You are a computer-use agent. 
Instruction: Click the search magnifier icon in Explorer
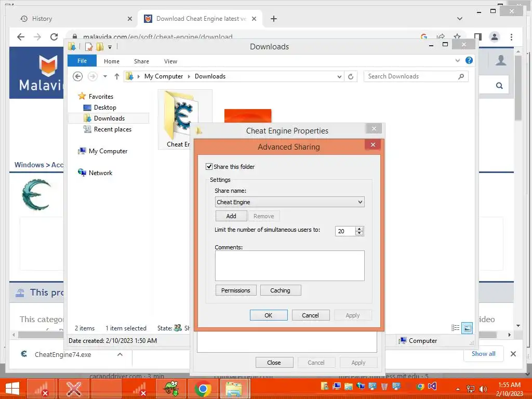coord(461,76)
